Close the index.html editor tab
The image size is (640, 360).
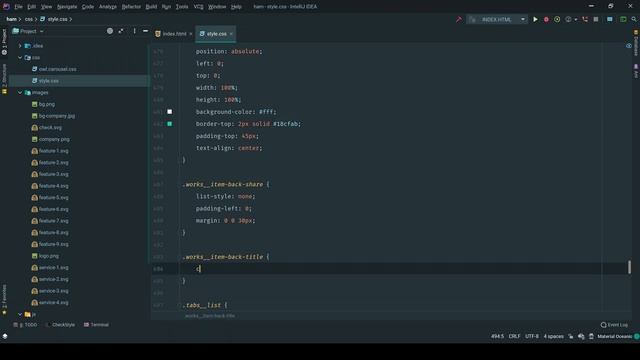click(x=191, y=34)
